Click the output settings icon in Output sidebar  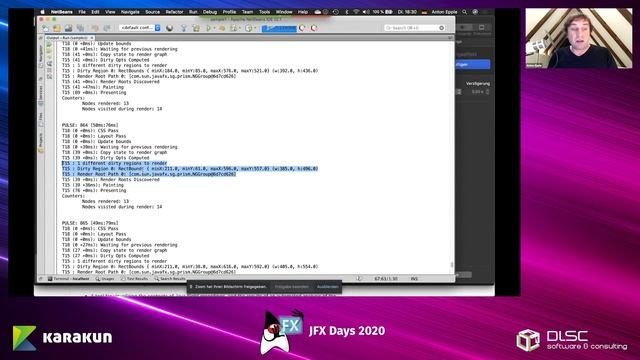click(49, 64)
